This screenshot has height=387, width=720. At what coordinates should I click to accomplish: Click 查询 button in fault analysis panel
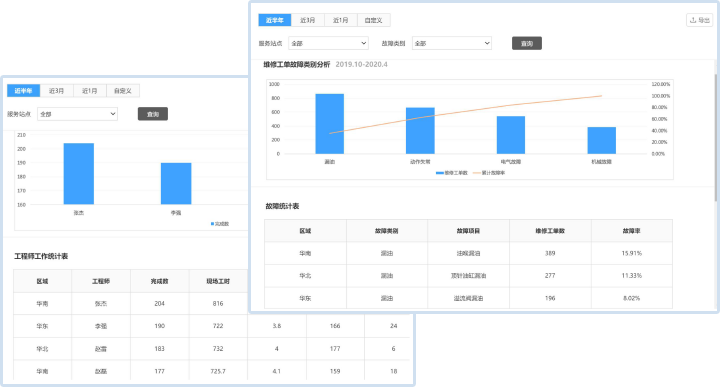527,43
